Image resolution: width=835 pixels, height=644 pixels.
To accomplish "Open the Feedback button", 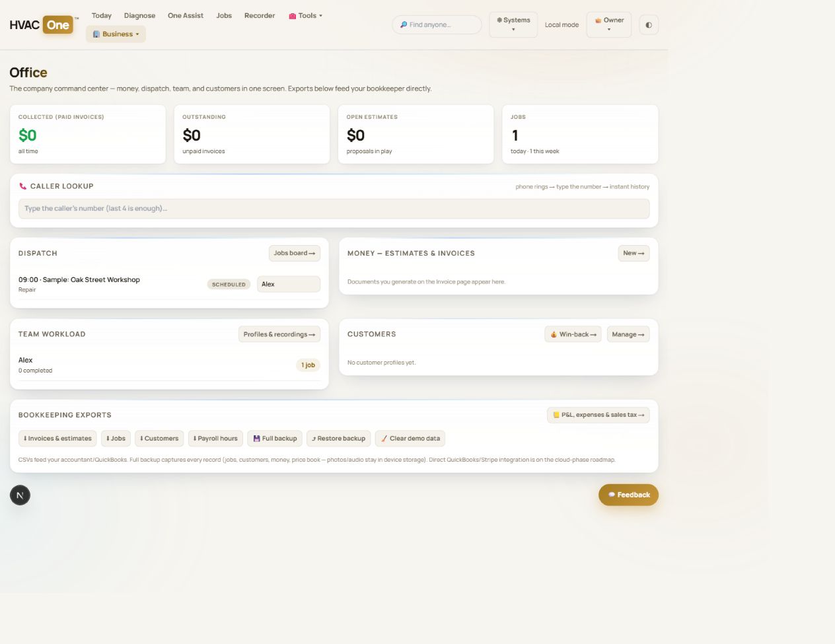I will click(628, 495).
